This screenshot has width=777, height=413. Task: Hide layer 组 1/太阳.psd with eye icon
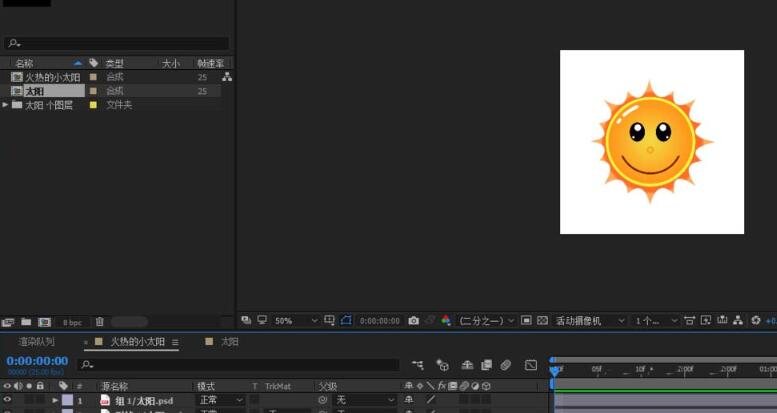pos(7,400)
